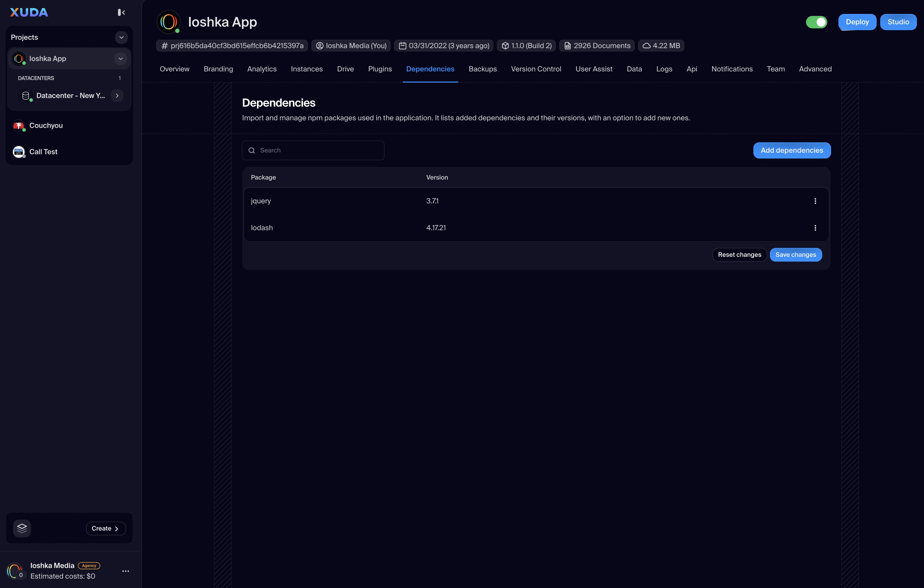This screenshot has width=924, height=588.
Task: Open the lodash row options menu
Action: pos(815,228)
